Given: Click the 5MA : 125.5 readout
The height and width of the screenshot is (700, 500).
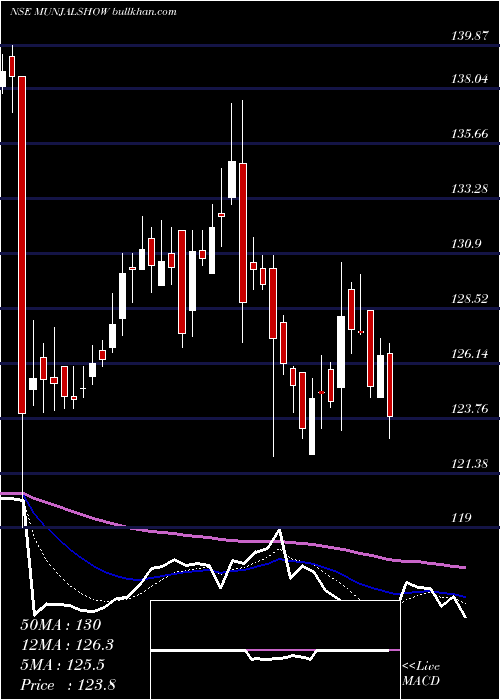Looking at the screenshot, I should [x=62, y=665].
